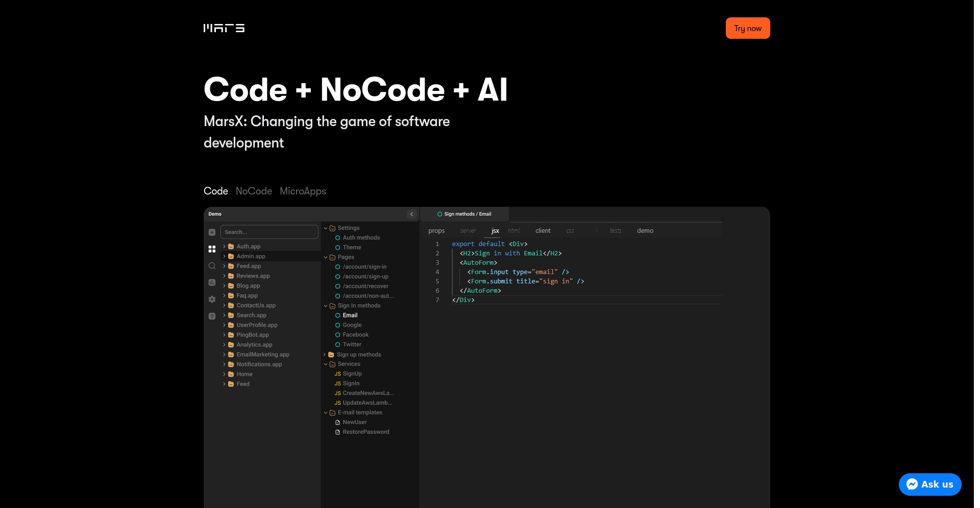The width and height of the screenshot is (980, 508).
Task: Open the search magnifier icon in the sidebar
Action: [x=212, y=266]
